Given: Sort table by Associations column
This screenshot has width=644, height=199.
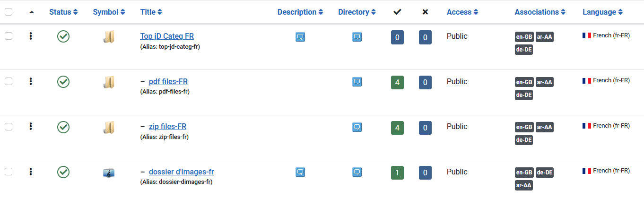Looking at the screenshot, I should 540,12.
